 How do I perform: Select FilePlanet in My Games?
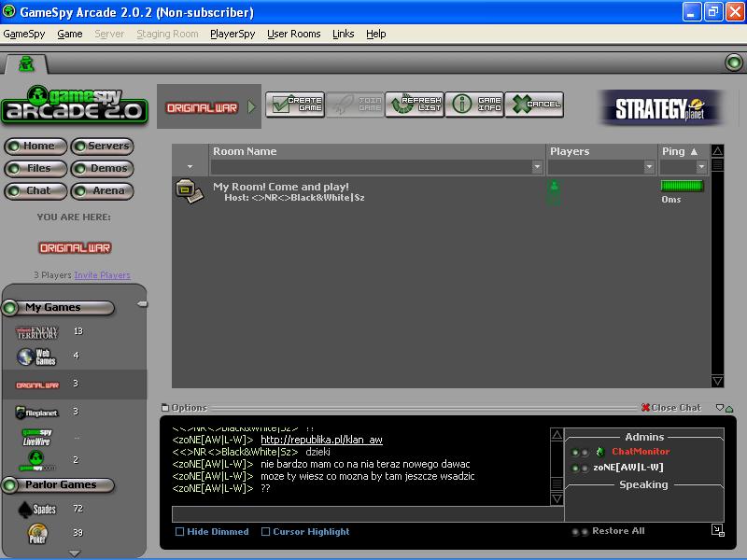click(36, 413)
